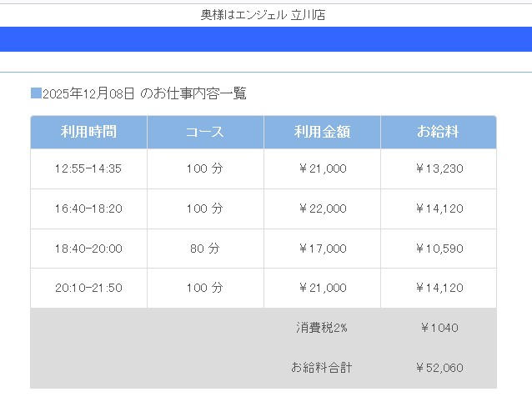
Task: Pick the 18:40-20:00 time slot cell
Action: [x=88, y=249]
